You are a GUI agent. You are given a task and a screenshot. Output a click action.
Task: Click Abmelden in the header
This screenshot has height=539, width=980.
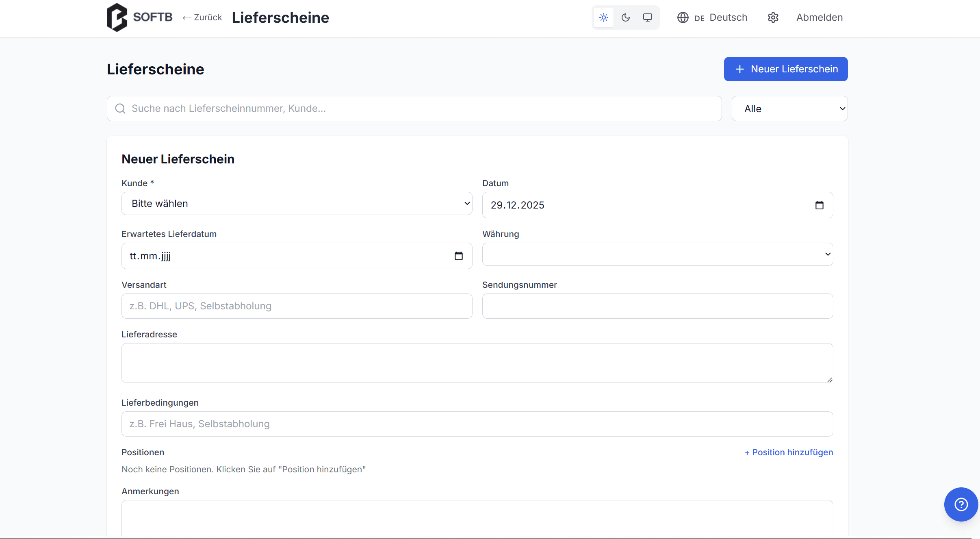click(x=819, y=17)
